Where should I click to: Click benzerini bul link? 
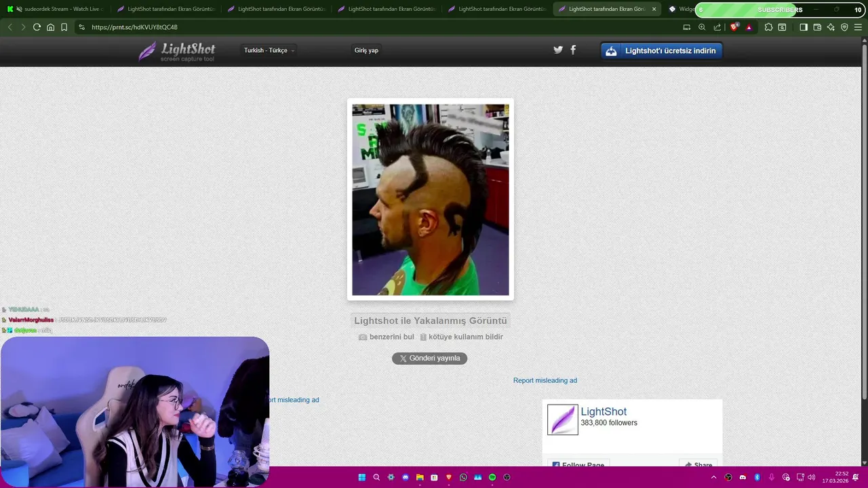tap(386, 337)
